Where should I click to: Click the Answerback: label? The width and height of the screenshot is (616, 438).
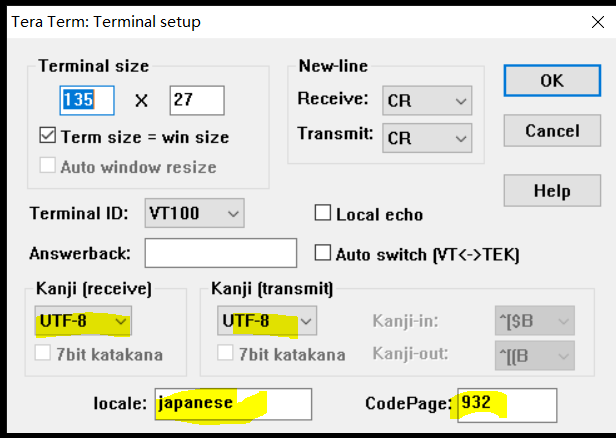(x=80, y=254)
